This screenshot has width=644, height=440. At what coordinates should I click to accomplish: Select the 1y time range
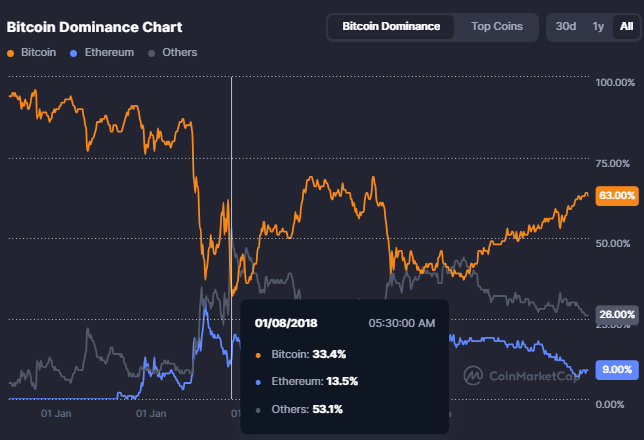[x=598, y=26]
